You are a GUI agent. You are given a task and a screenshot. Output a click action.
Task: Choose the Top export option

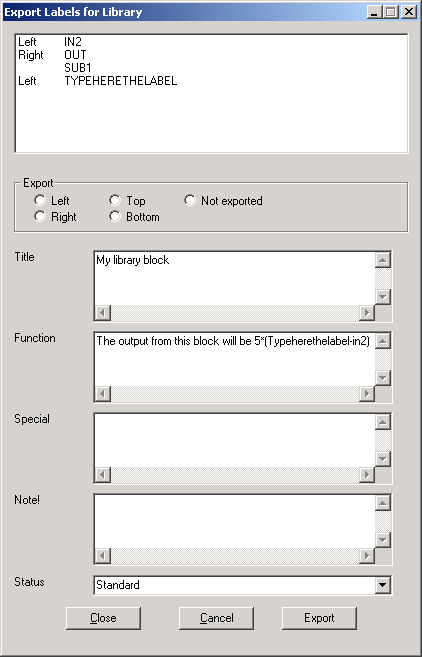[115, 200]
